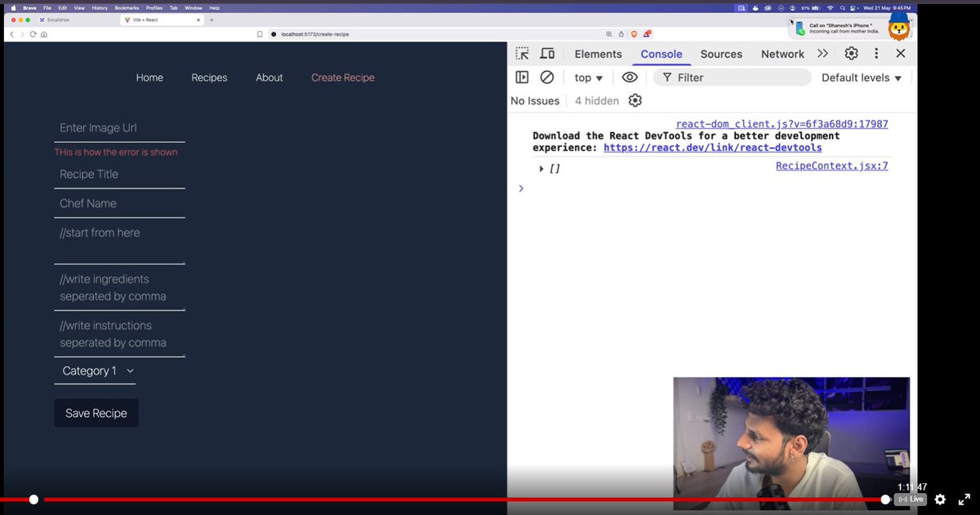
Task: Click the browser reload icon
Action: (31, 35)
